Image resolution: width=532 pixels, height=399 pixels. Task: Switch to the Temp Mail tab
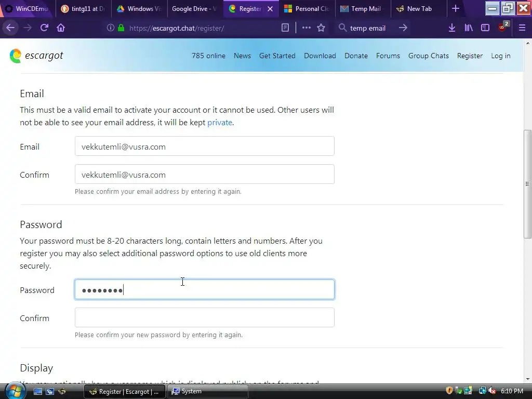pyautogui.click(x=363, y=9)
